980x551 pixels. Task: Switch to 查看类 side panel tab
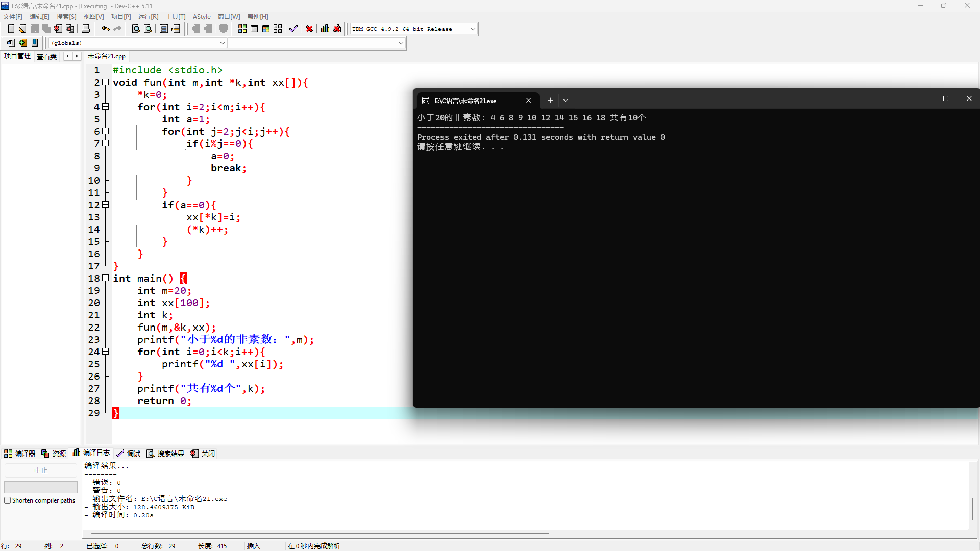[46, 56]
